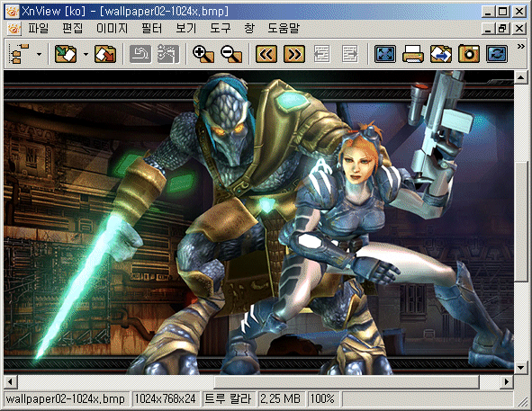Click the greyed previous page icon
532x411 pixels.
click(322, 54)
